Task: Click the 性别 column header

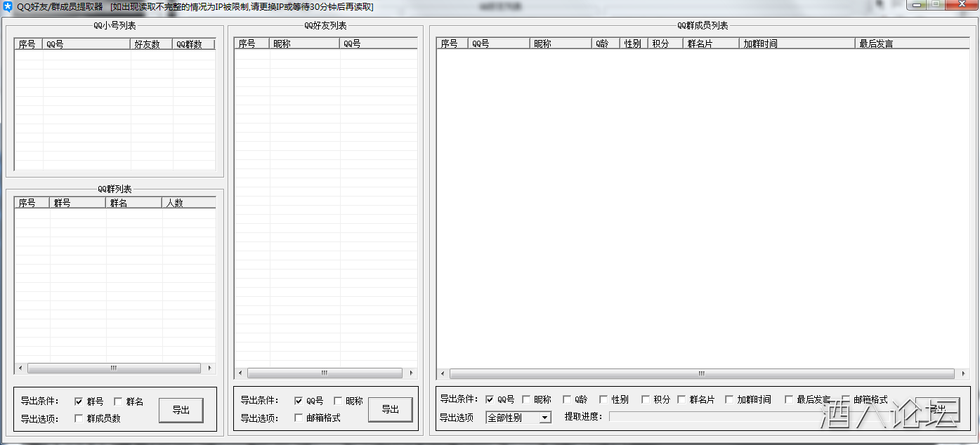Action: (634, 44)
